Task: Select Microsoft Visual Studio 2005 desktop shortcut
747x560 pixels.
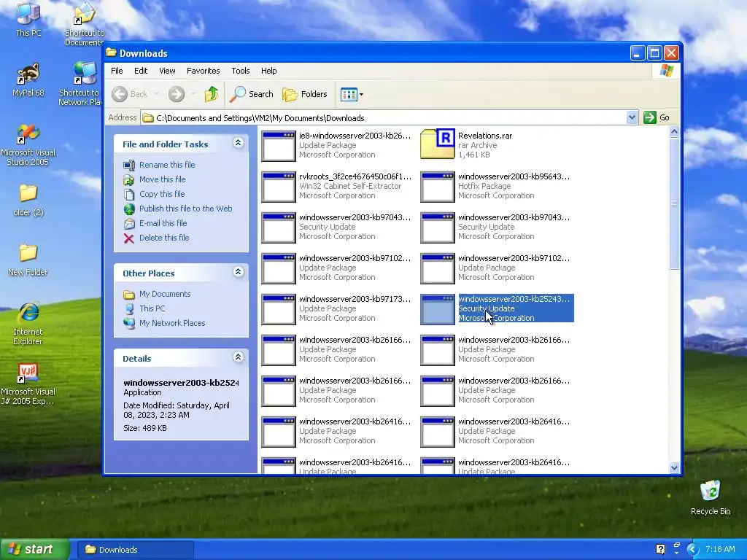Action: click(28, 144)
